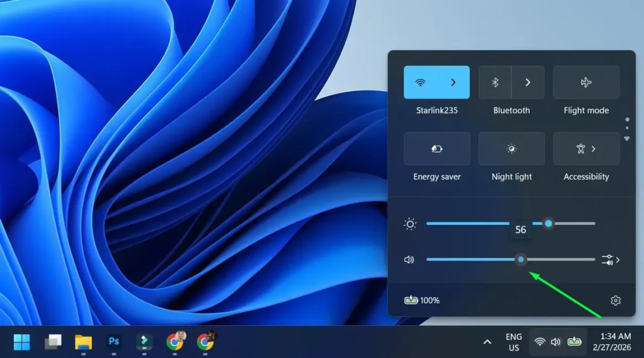Open second Chrome profile window
The height and width of the screenshot is (358, 644).
pyautogui.click(x=206, y=341)
